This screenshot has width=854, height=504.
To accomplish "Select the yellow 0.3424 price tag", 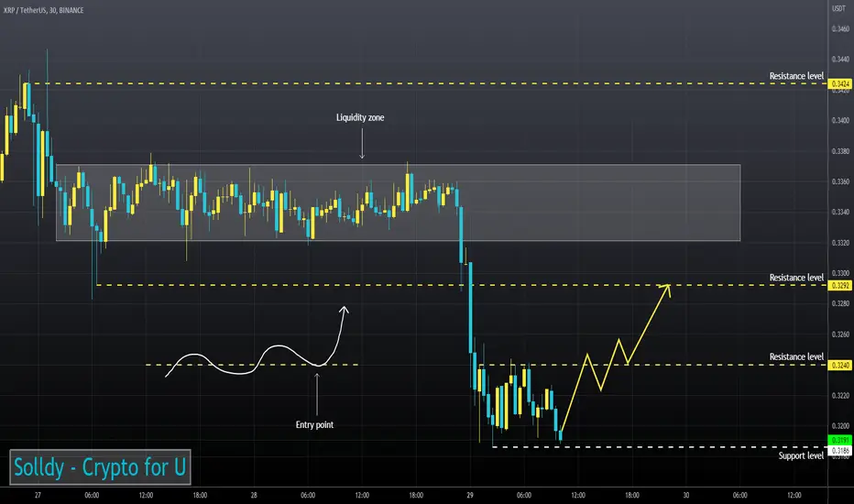I will point(840,84).
